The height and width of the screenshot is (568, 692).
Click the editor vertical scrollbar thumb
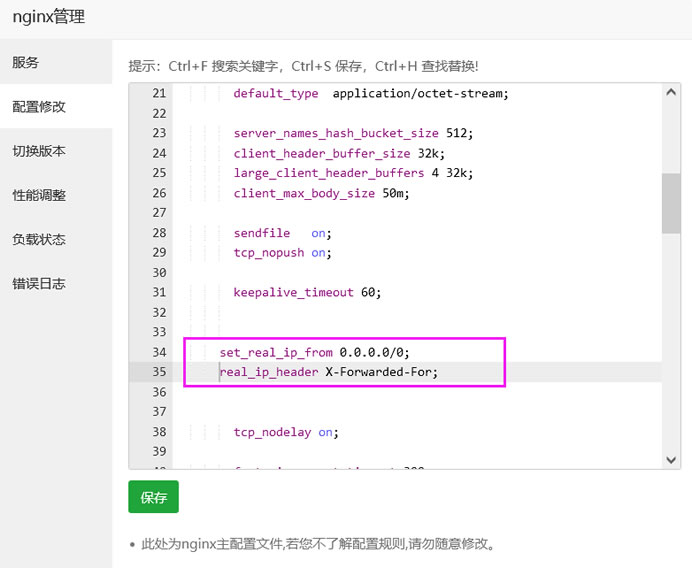coord(671,203)
